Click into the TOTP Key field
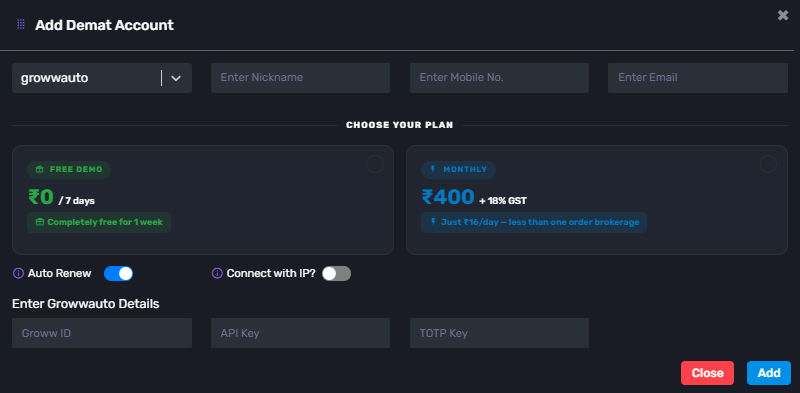800x393 pixels. [499, 333]
